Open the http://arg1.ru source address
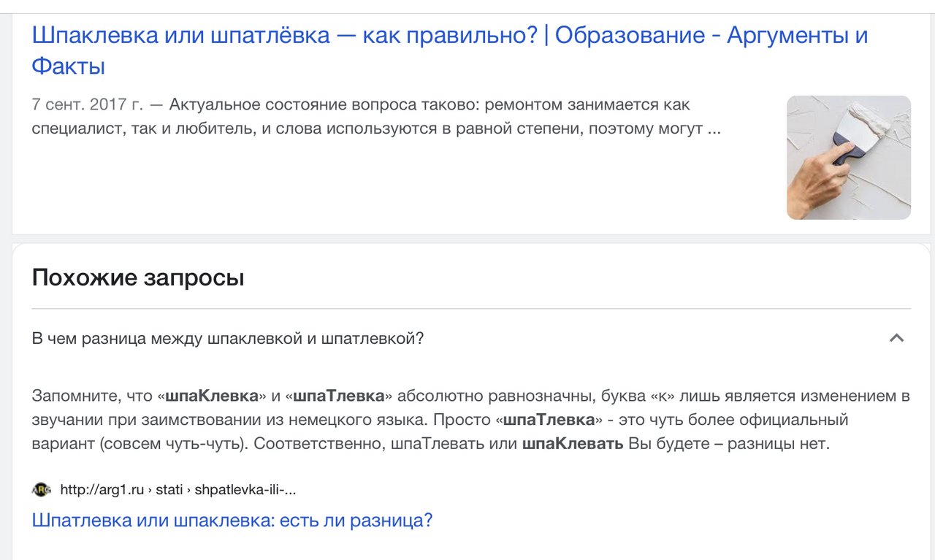The width and height of the screenshot is (935, 560). (102, 490)
